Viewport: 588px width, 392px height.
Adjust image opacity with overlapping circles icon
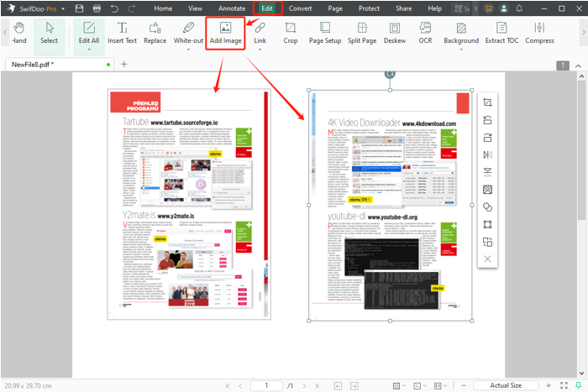click(x=487, y=206)
